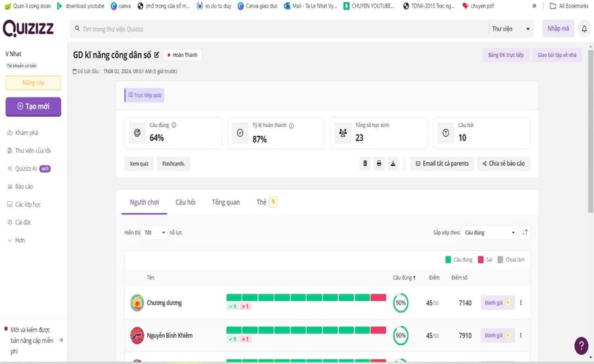Select the Trực tiếp quiz tab
The height and width of the screenshot is (364, 594).
(x=145, y=95)
